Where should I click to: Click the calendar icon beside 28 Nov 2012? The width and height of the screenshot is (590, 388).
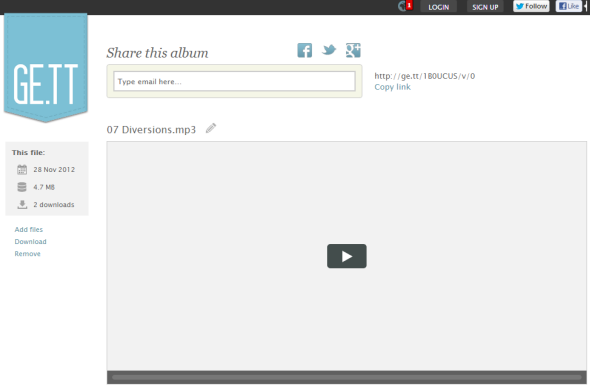tap(22, 170)
